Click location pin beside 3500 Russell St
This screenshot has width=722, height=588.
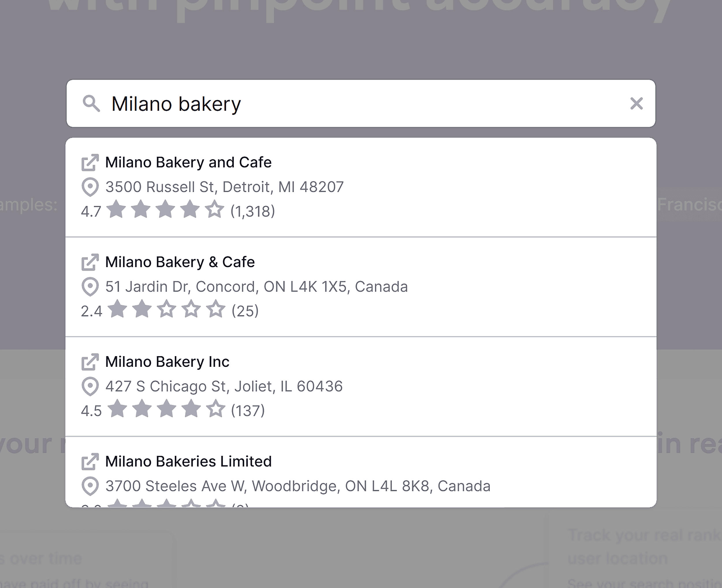tap(90, 187)
